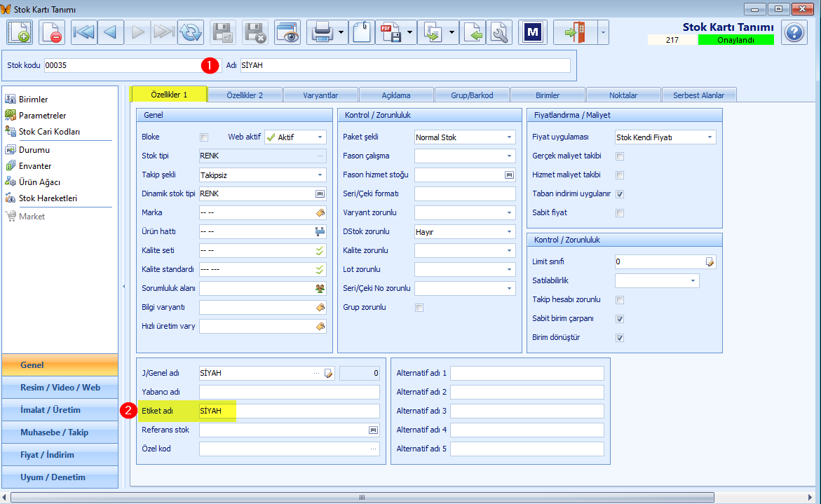Go to the first record
Viewport: 821px width, 504px height.
pos(83,32)
